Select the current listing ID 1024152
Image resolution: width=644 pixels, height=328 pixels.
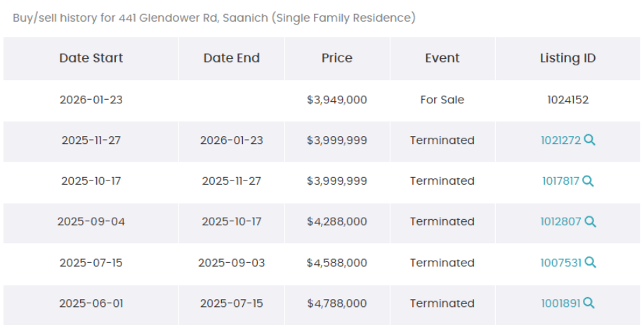(567, 100)
